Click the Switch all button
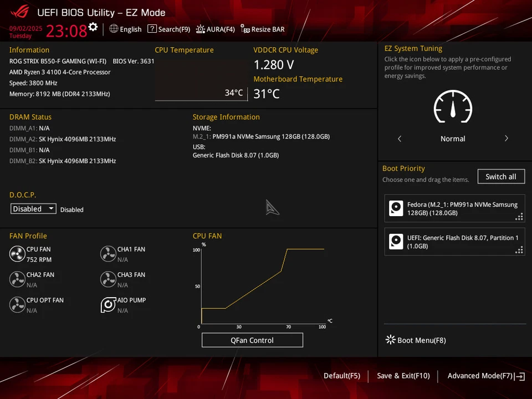 [x=500, y=176]
